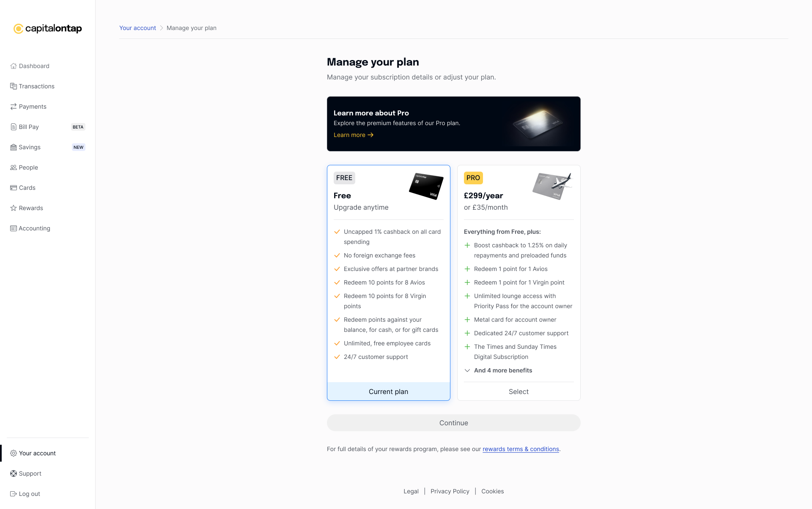Click the Continue button
812x509 pixels.
[453, 423]
